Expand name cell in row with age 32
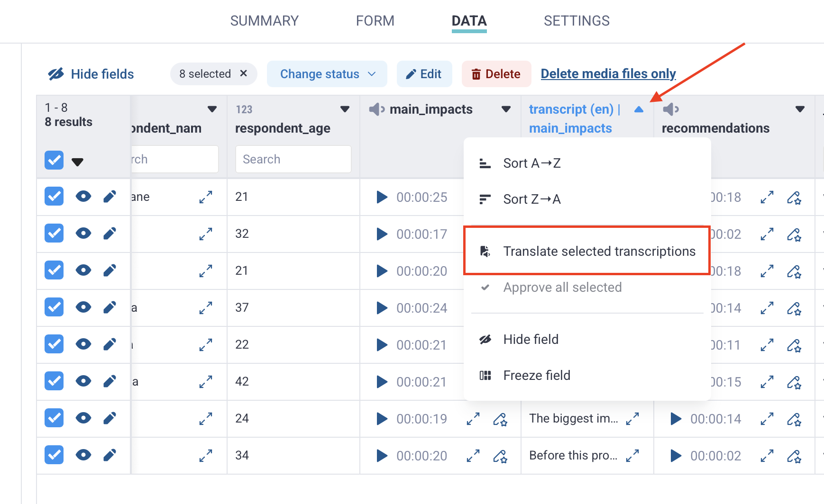The width and height of the screenshot is (824, 504). click(x=206, y=234)
